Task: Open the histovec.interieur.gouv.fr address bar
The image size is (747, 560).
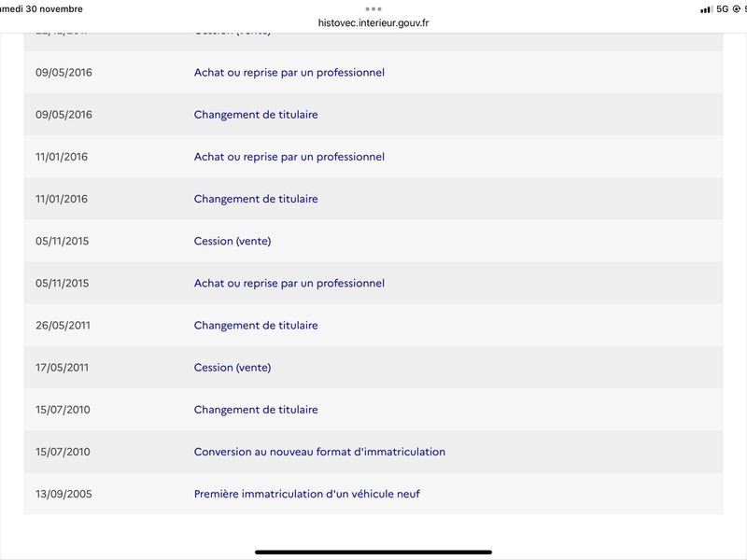Action: (373, 22)
